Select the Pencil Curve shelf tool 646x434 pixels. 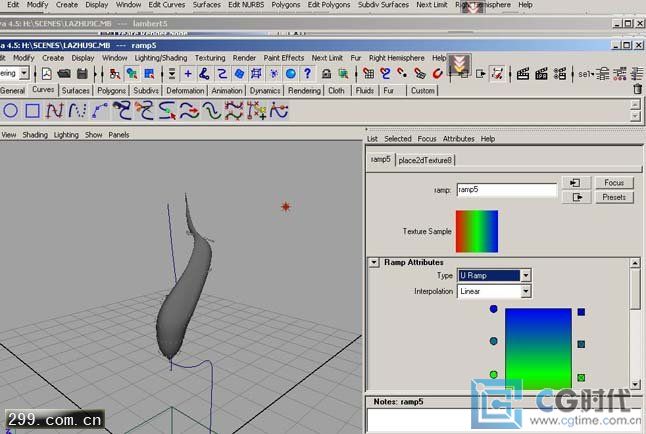point(77,111)
